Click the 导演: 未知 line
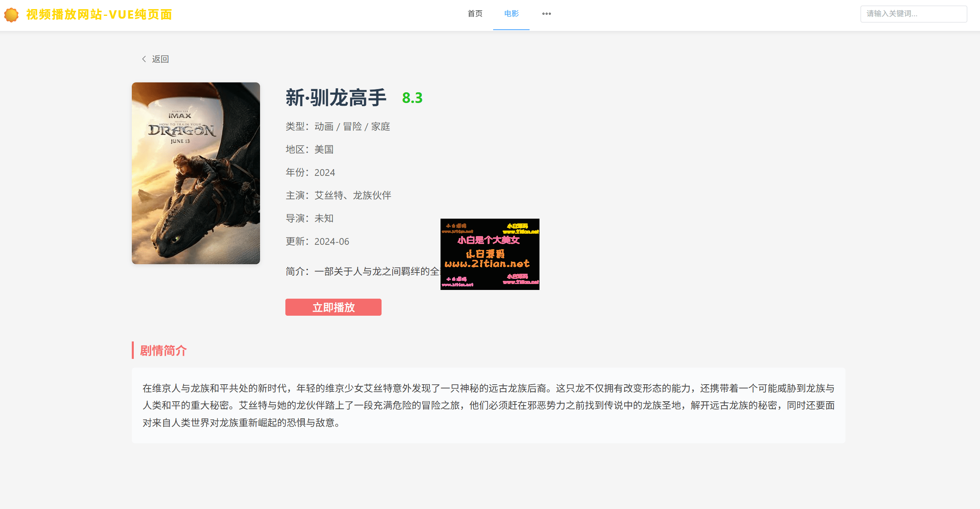980x509 pixels. (x=310, y=218)
